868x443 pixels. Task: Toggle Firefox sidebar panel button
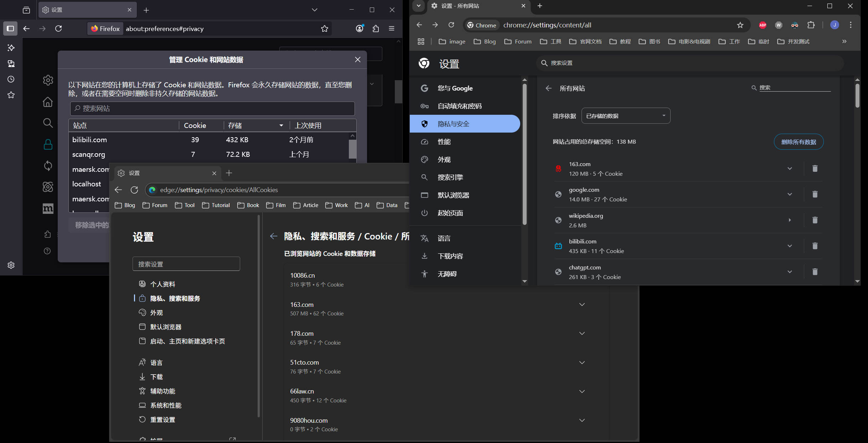click(10, 29)
